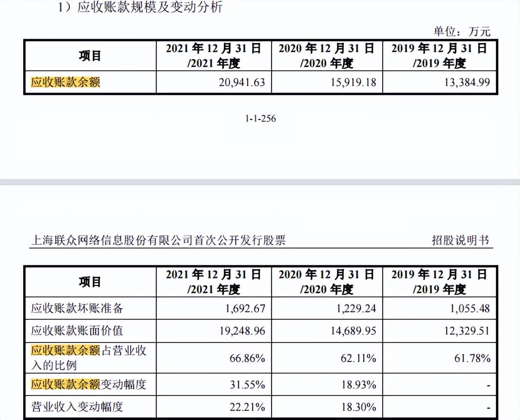Viewport: 520px width, 420px height.
Task: Click the value 12,329.51
Action: coord(467,331)
